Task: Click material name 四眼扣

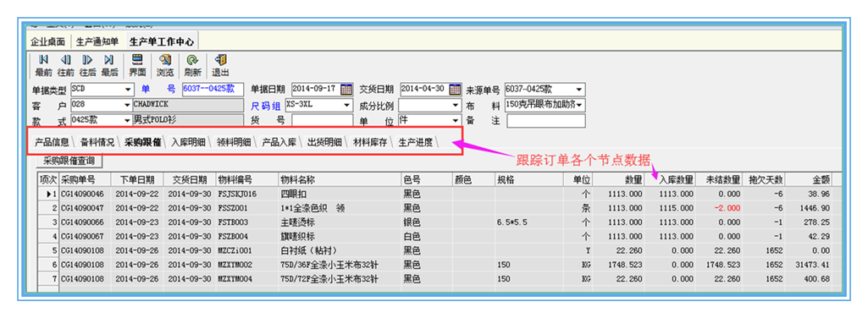Action: click(293, 195)
